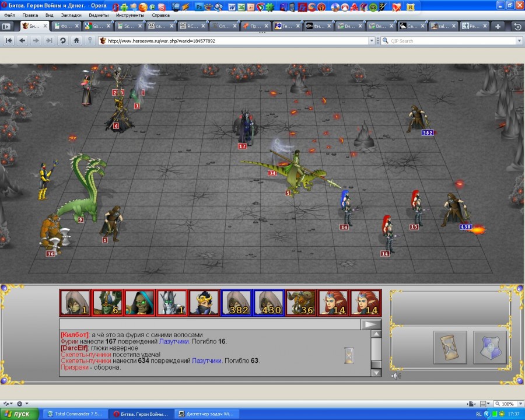Click player name [Килбот] in chat
The width and height of the screenshot is (525, 420).
75,335
